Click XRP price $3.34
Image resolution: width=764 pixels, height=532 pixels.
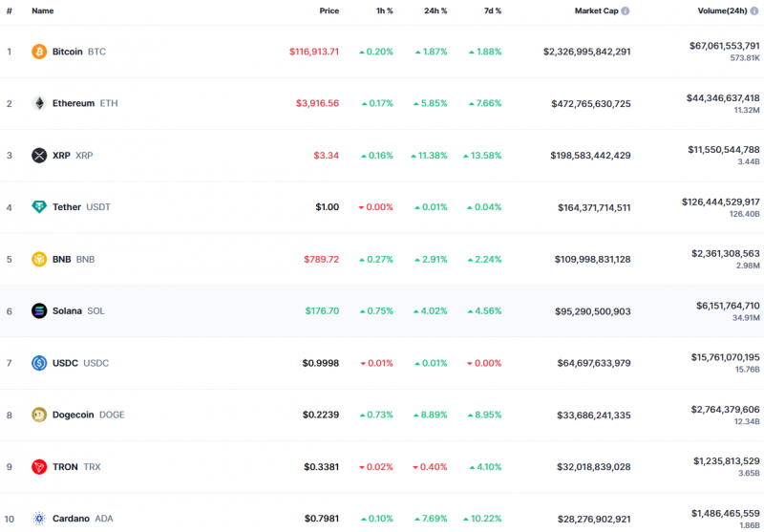pos(327,156)
